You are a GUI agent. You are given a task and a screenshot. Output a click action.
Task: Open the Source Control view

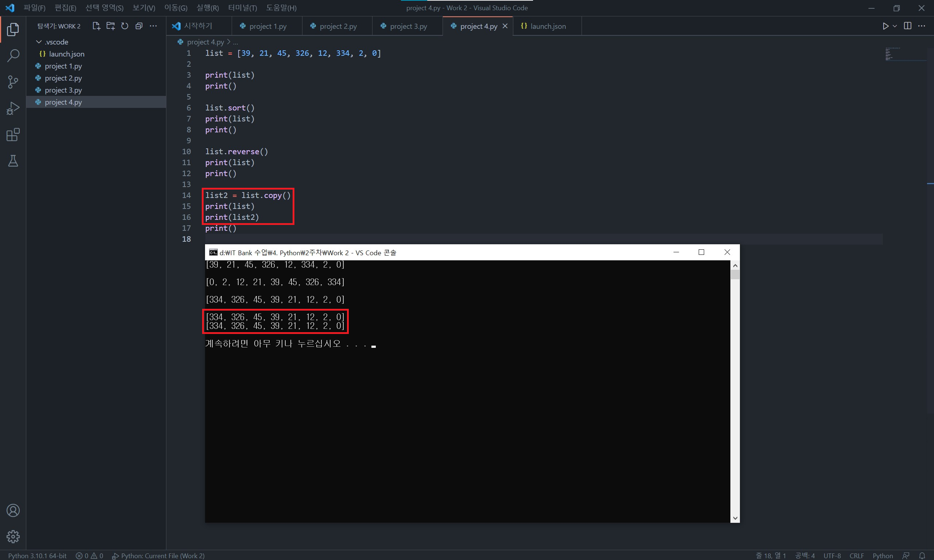tap(13, 82)
